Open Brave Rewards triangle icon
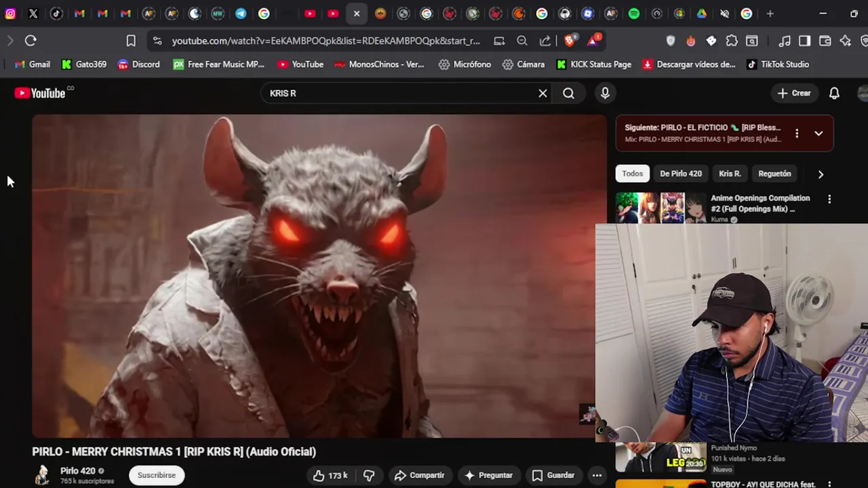Image resolution: width=868 pixels, height=488 pixels. tap(593, 41)
